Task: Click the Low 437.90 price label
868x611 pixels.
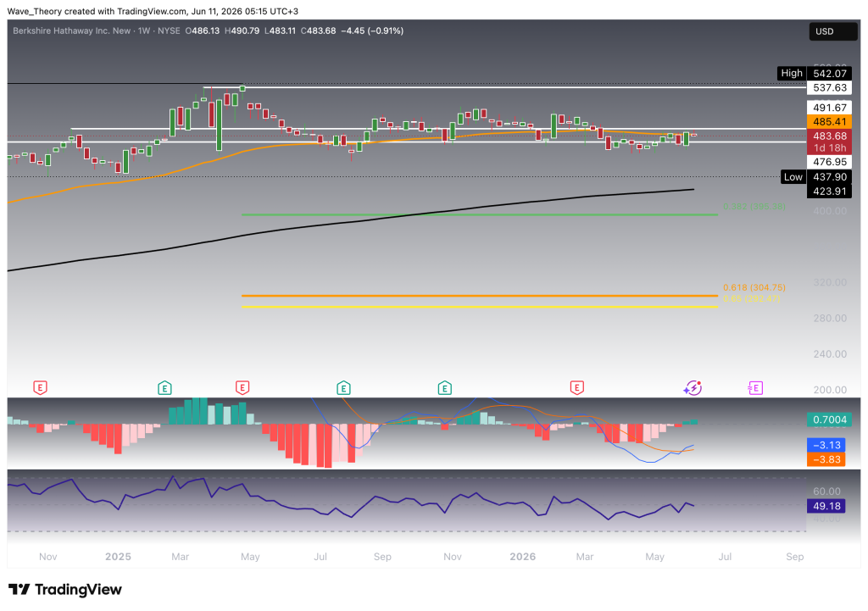Action: tap(815, 177)
